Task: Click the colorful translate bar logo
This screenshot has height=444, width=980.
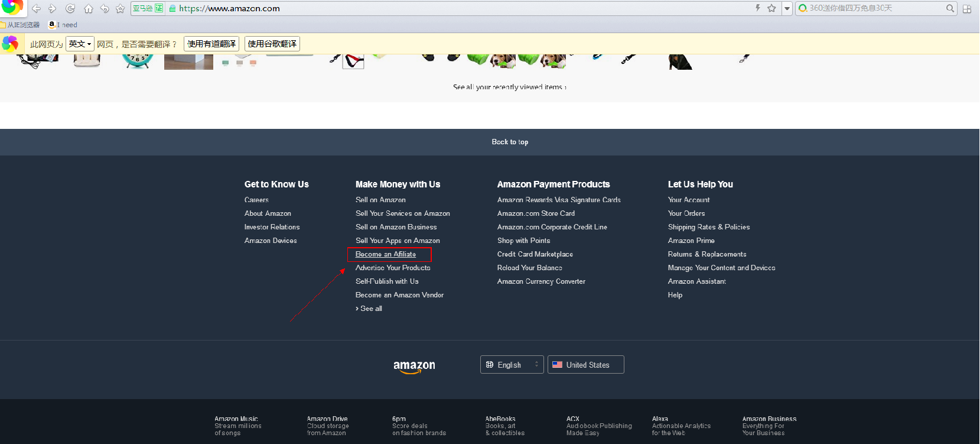Action: 10,44
